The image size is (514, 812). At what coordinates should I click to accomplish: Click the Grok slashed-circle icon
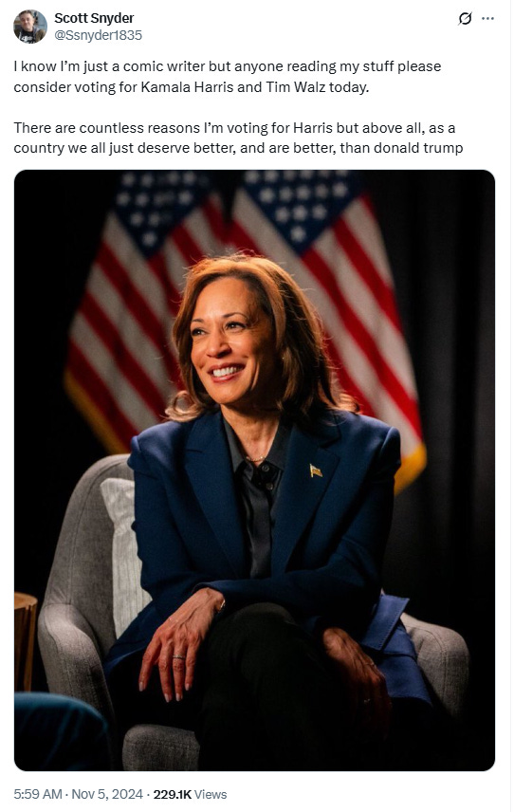[x=465, y=19]
